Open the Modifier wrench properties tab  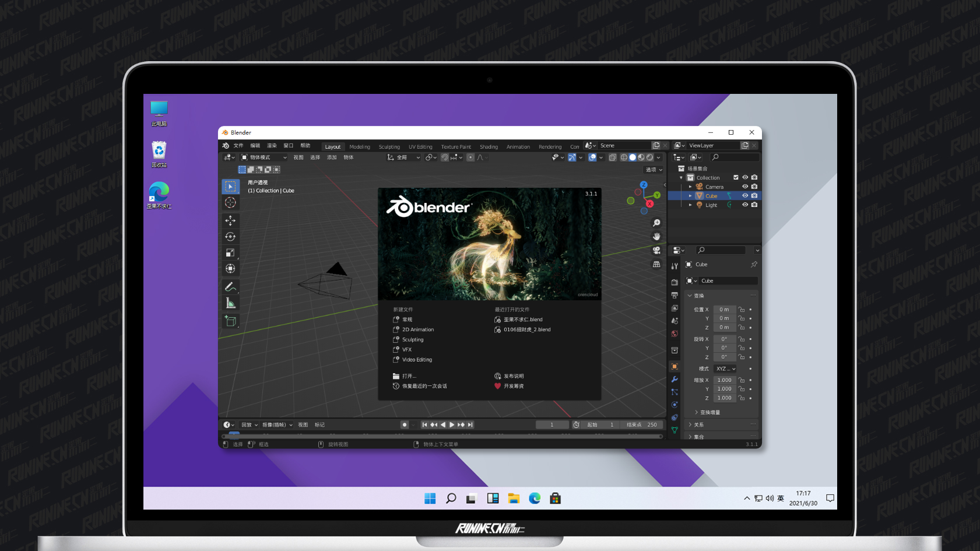point(675,379)
